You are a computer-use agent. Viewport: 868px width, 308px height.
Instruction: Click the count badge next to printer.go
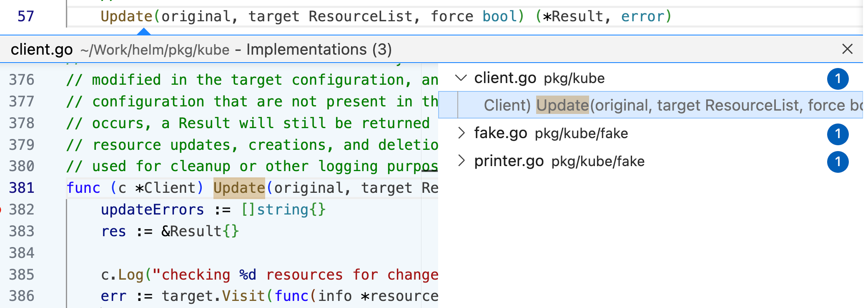click(x=838, y=162)
